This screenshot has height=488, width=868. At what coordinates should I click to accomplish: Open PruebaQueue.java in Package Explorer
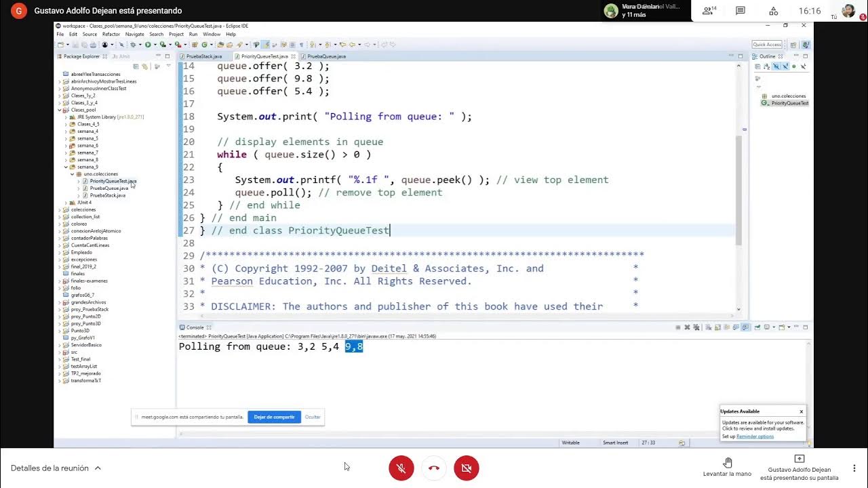point(108,188)
